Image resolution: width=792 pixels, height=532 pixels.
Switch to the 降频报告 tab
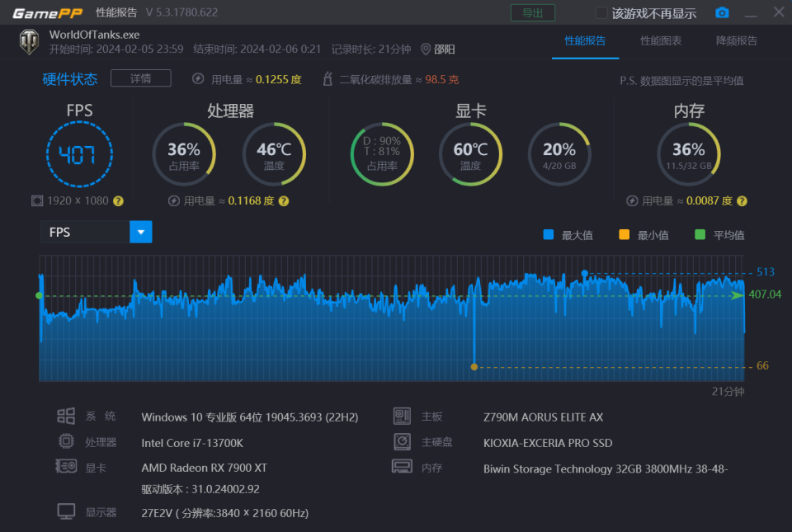(x=737, y=41)
